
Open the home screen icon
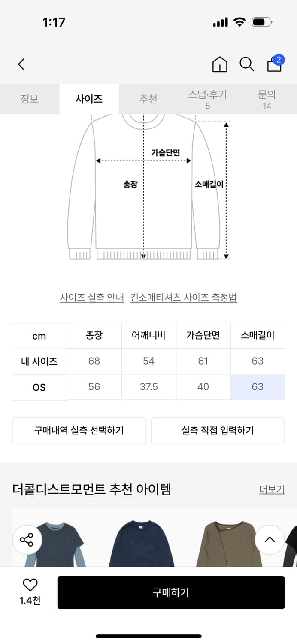[219, 64]
